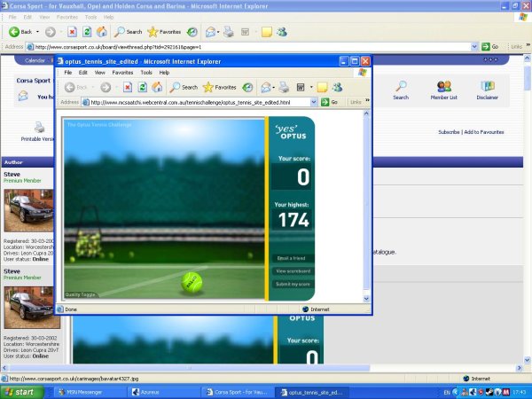Click the green tennis ball

coord(192,283)
